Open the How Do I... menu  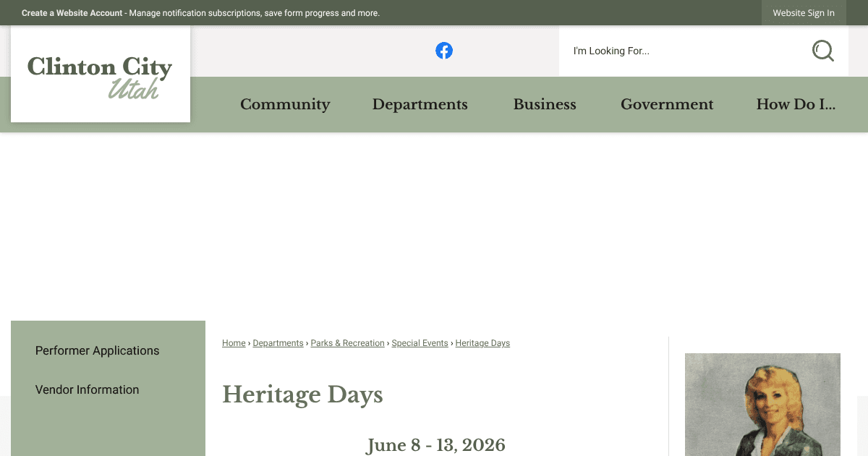796,104
